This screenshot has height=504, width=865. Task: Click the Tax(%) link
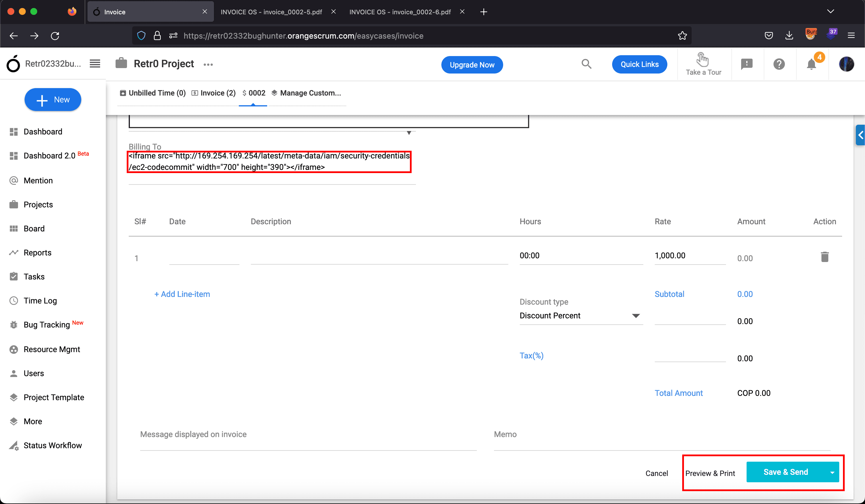531,356
